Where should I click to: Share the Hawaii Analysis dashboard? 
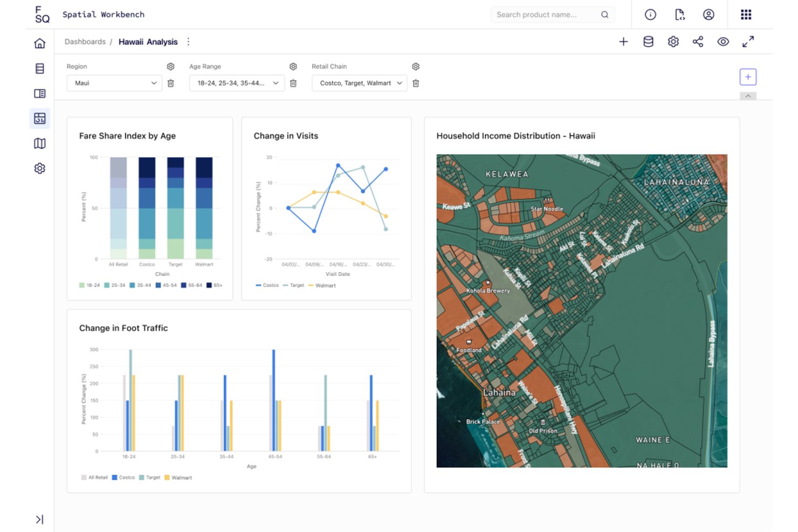[x=698, y=42]
